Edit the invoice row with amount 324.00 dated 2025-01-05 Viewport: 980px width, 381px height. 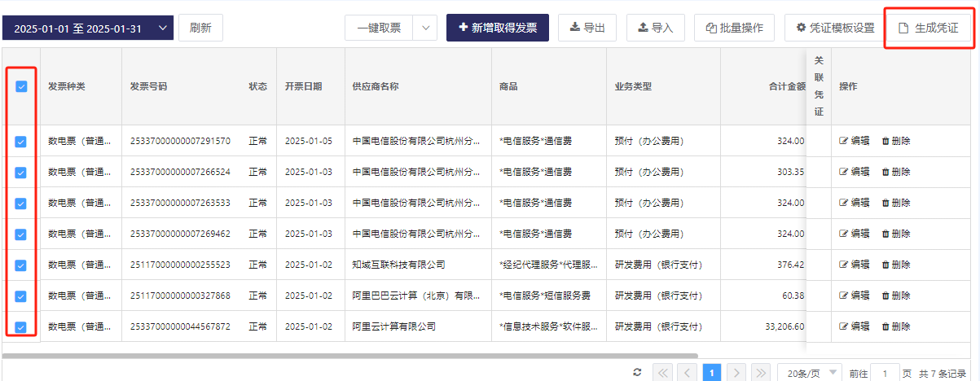(855, 141)
